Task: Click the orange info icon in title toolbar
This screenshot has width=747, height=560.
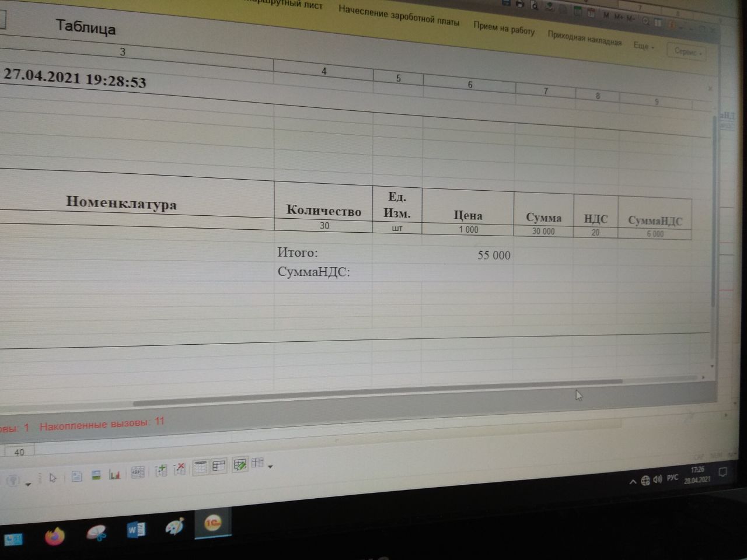Action: coord(672,24)
